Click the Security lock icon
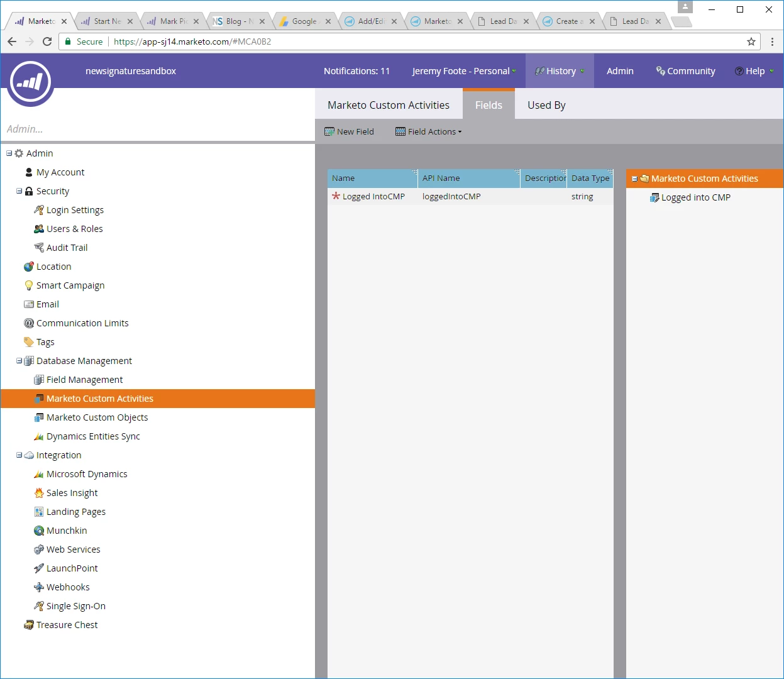The image size is (784, 679). click(x=29, y=191)
